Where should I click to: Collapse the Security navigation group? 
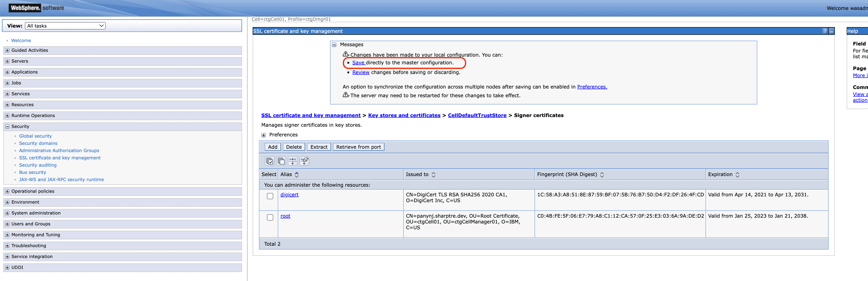pyautogui.click(x=7, y=126)
